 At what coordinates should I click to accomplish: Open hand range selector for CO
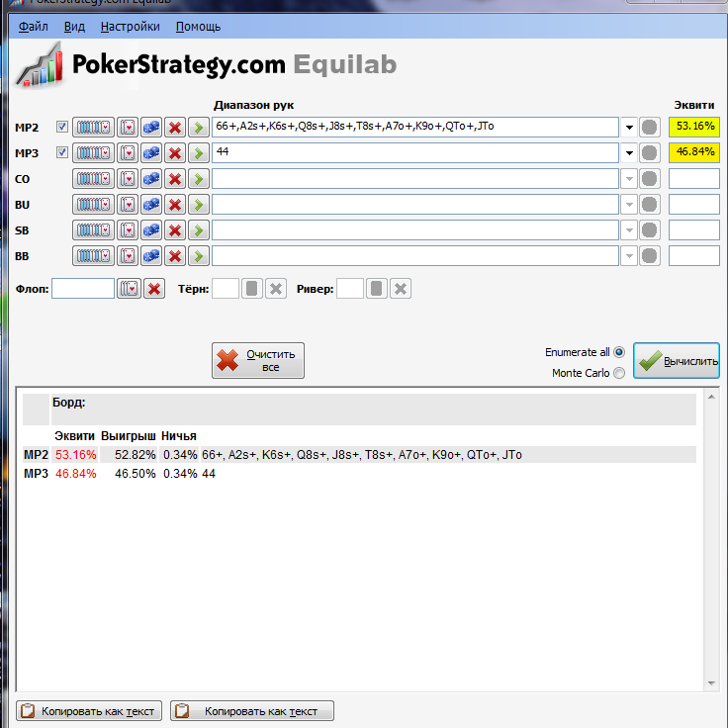93,179
